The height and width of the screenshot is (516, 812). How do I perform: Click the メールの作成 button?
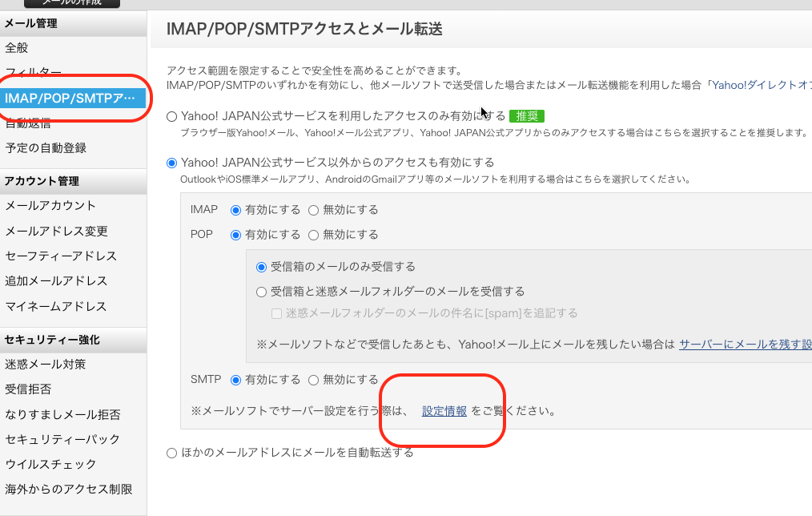[x=72, y=2]
